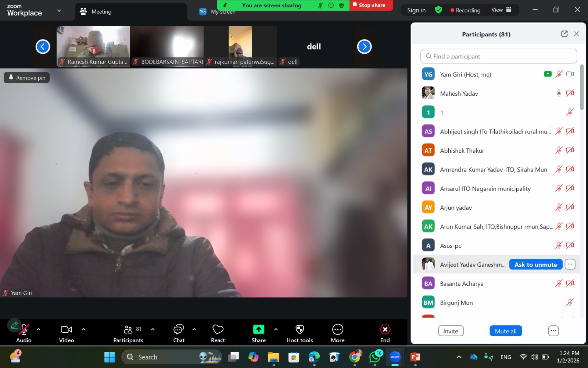The height and width of the screenshot is (368, 588).
Task: Open Host tools shield icon
Action: tap(300, 329)
